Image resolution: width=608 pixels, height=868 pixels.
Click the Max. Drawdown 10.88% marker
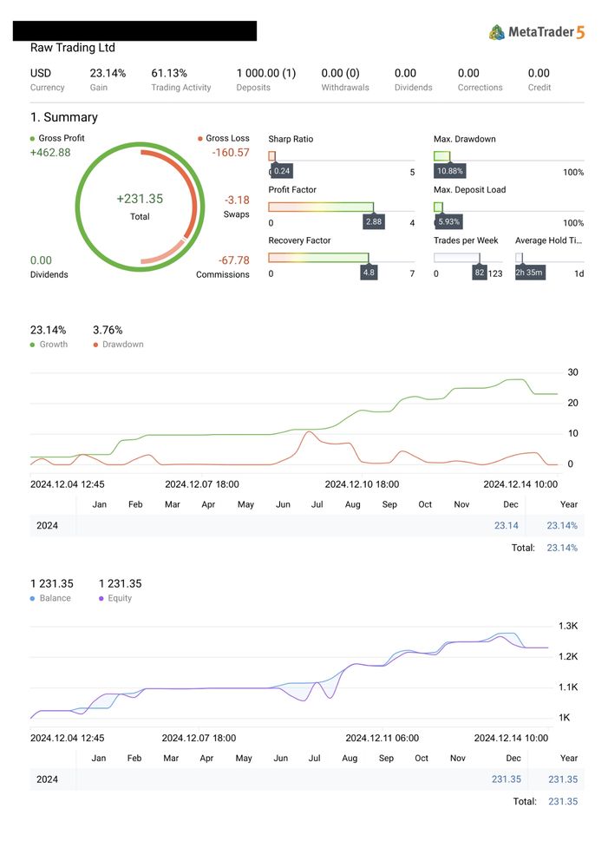(x=450, y=171)
